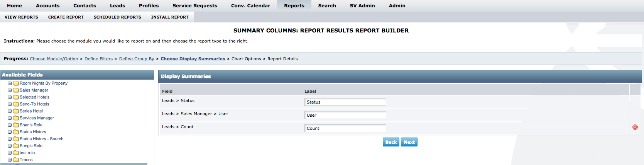Switch to the Leads tab

[117, 5]
